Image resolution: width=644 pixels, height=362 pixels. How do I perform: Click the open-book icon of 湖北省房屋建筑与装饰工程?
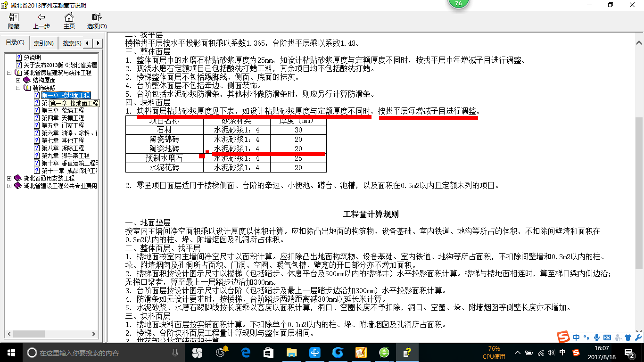[18, 73]
